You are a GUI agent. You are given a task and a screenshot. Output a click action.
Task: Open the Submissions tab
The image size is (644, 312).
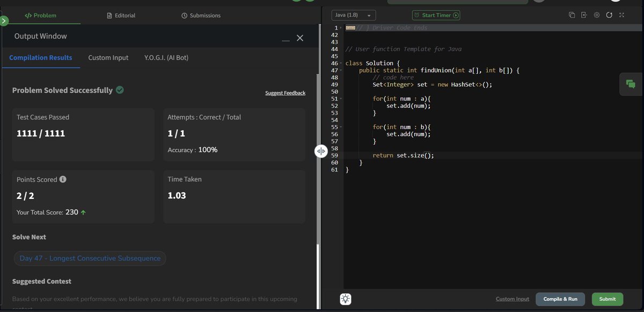tap(201, 16)
